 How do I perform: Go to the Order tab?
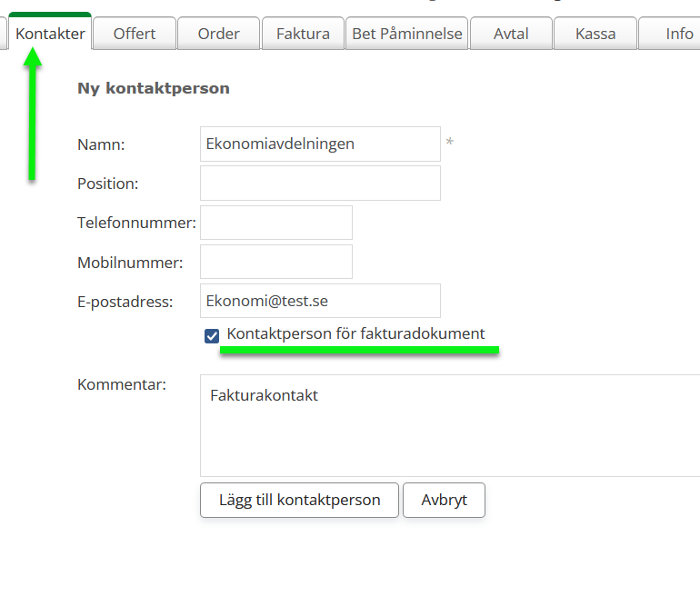click(x=218, y=34)
